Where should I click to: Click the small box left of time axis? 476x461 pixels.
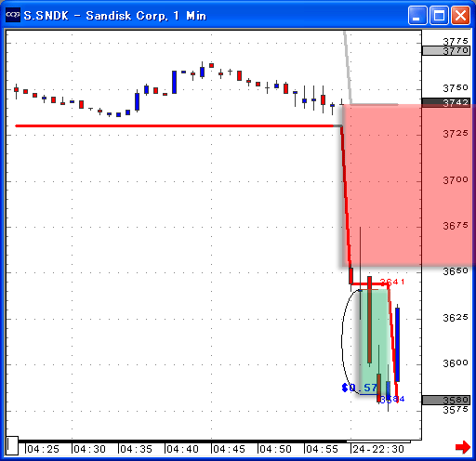(12, 446)
